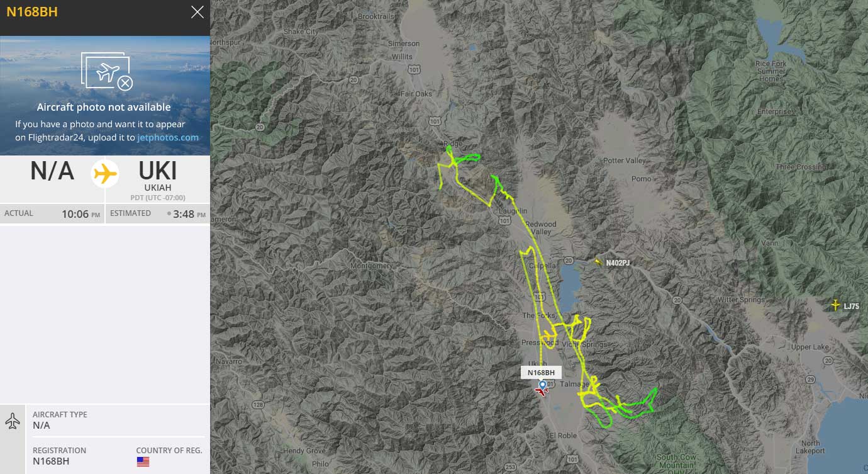
Task: Select the UKI destination airport code
Action: coord(157,171)
